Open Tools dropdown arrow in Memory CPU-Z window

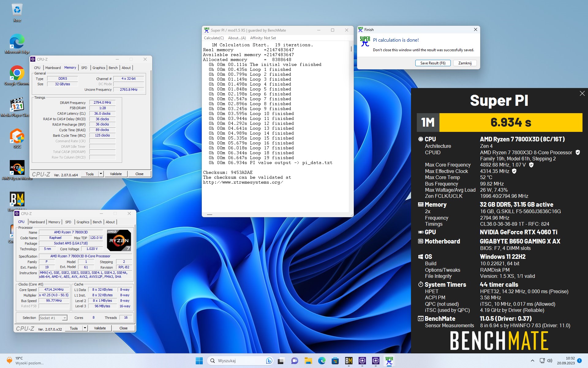click(100, 174)
